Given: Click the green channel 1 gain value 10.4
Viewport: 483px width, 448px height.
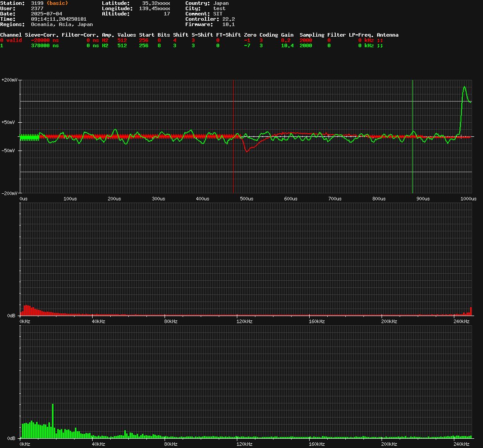Looking at the screenshot, I should [287, 45].
